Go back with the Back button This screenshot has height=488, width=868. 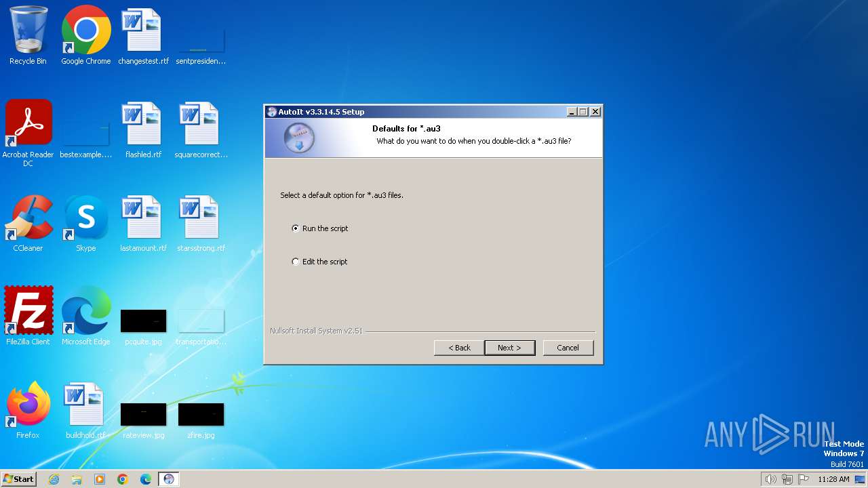(x=459, y=348)
